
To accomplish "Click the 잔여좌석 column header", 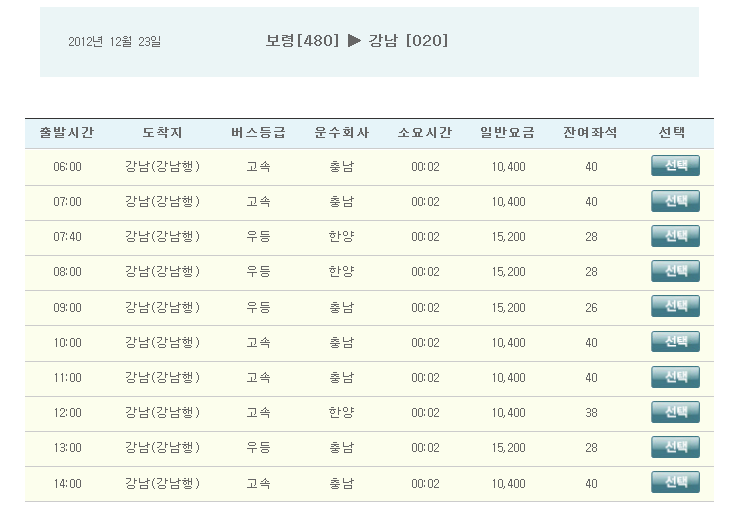I will pos(590,133).
